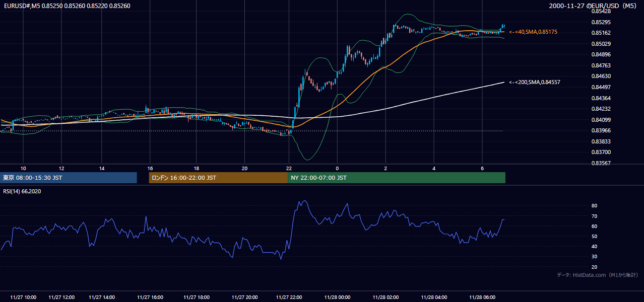The height and width of the screenshot is (302, 644).
Task: Click the HistData.com data source credit
Action: (x=598, y=275)
